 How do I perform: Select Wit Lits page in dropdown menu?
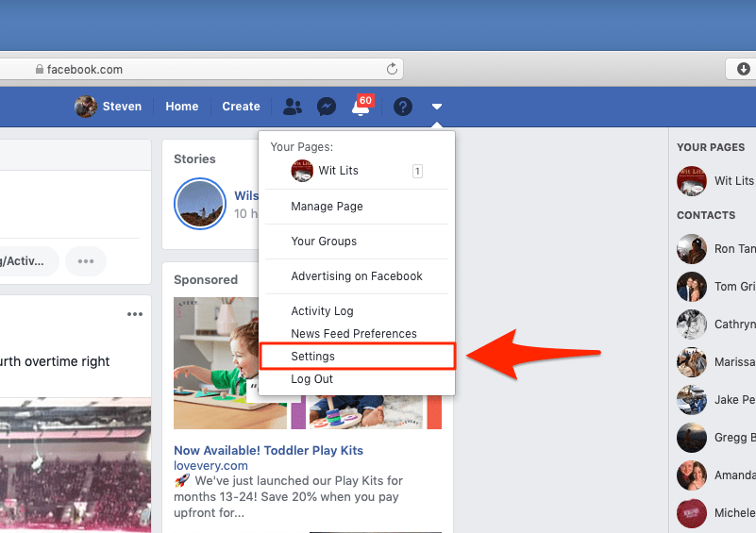click(357, 171)
